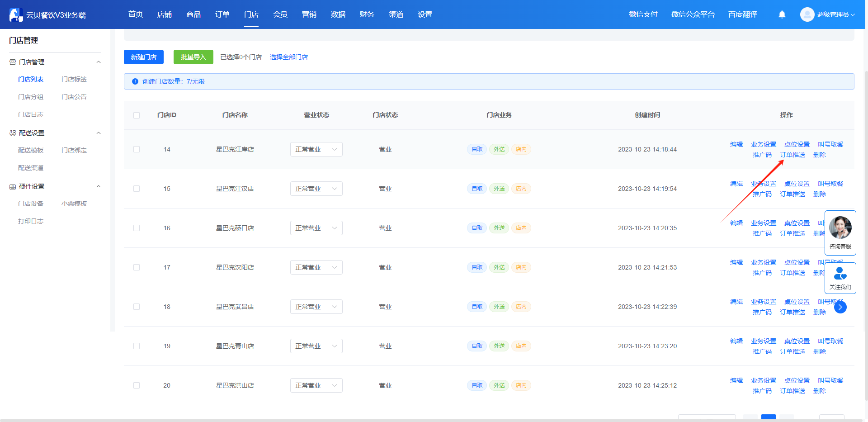Click the 外送 tag for store ID 14
Viewport: 868px width, 422px height.
(x=499, y=149)
